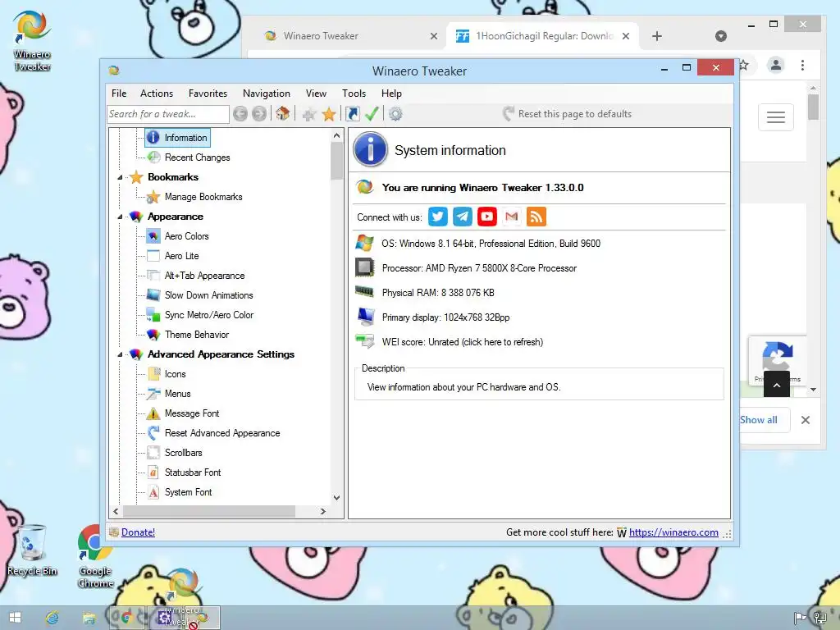Close the Chrome downloads bar
This screenshot has height=630, width=840.
pos(806,420)
